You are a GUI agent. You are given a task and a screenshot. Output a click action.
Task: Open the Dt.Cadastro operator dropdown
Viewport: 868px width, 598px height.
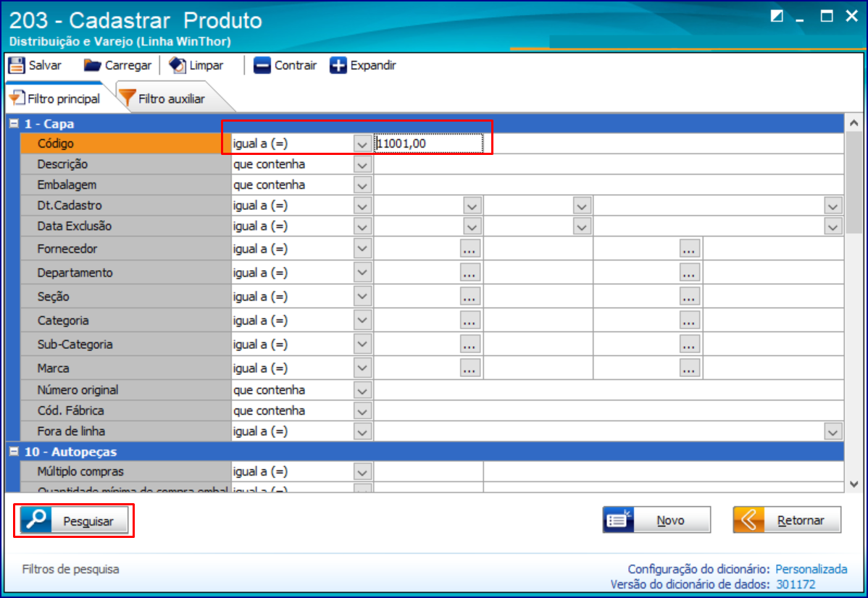[362, 206]
